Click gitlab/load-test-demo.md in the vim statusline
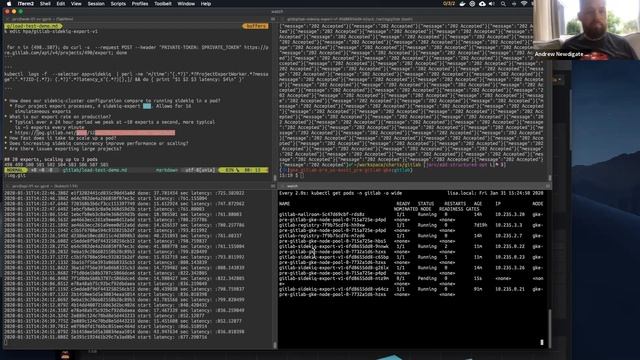 coord(95,170)
